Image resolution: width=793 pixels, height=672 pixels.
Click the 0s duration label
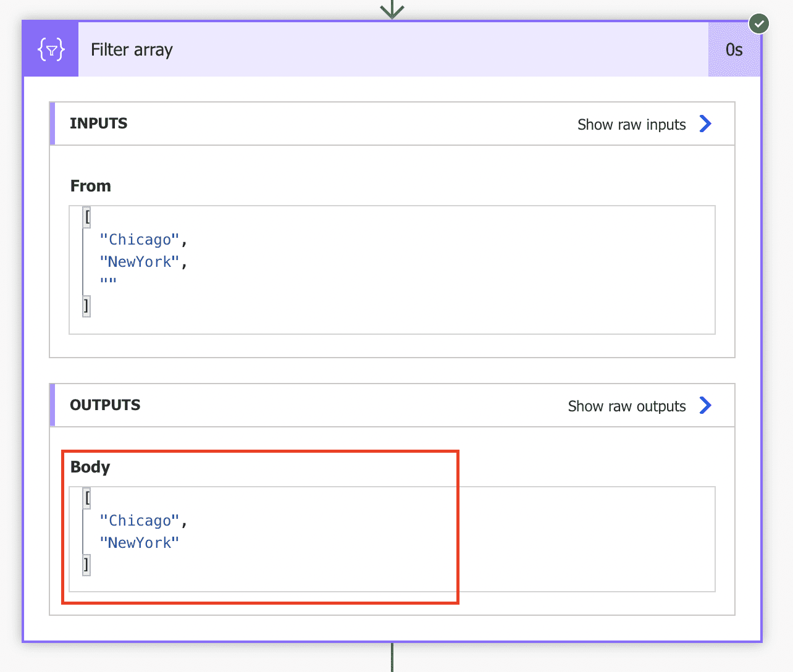[734, 50]
